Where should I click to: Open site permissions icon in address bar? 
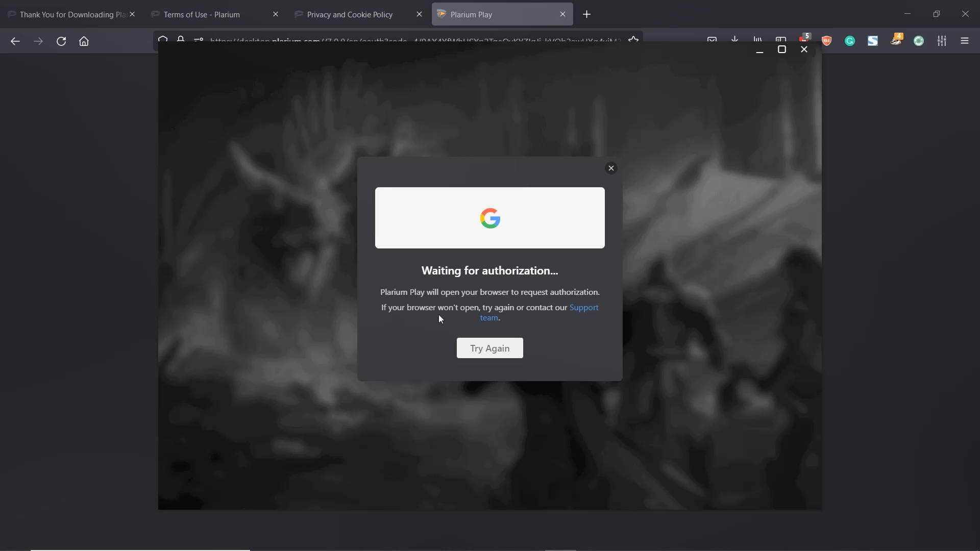point(199,39)
